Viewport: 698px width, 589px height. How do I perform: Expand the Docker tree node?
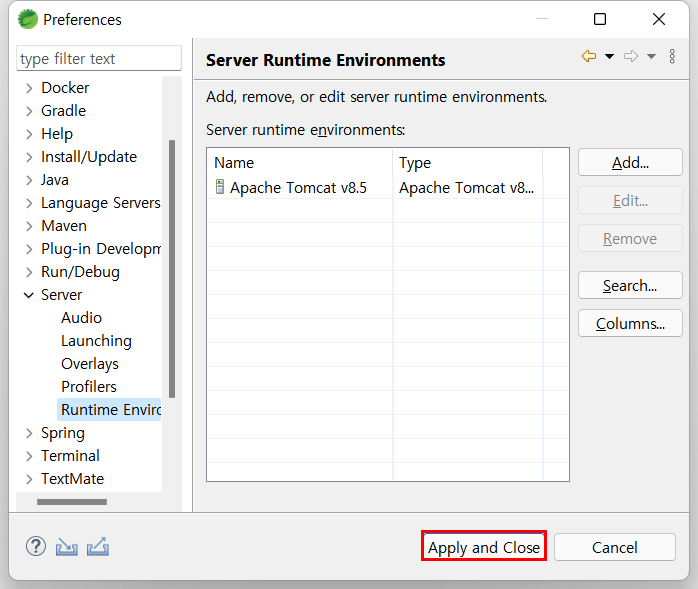pos(29,88)
